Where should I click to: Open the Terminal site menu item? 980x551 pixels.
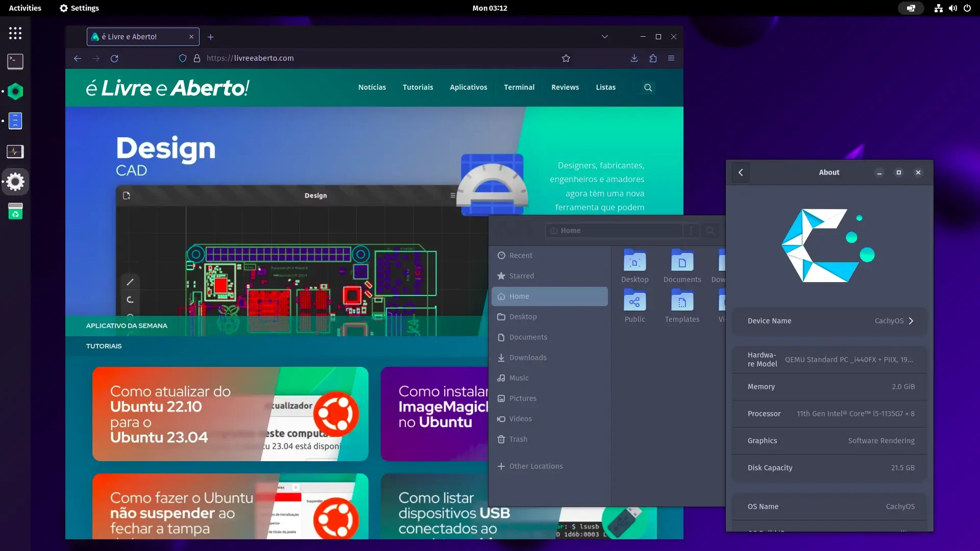click(x=519, y=87)
